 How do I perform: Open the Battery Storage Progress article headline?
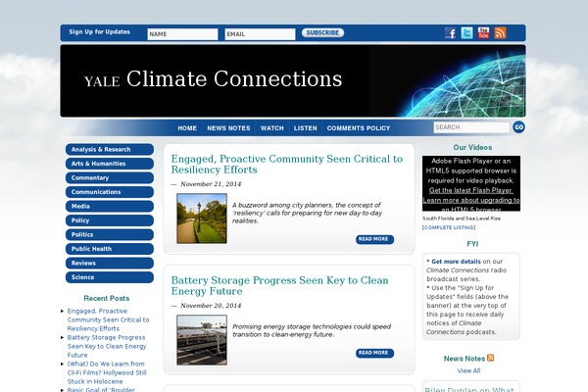[x=279, y=286]
